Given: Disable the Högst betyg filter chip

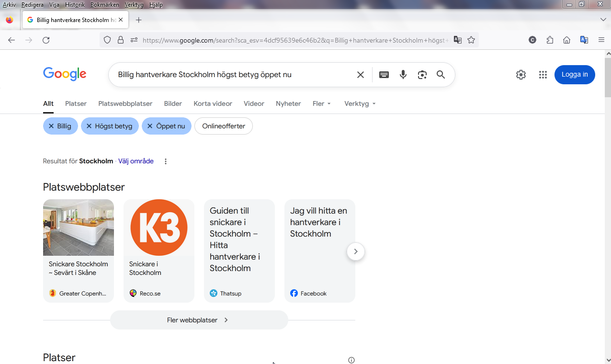Looking at the screenshot, I should [x=110, y=126].
